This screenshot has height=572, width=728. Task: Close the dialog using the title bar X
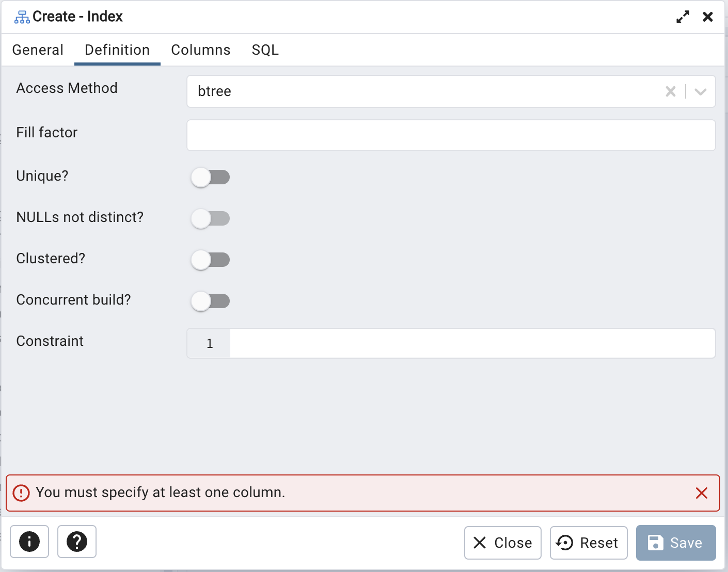point(708,17)
